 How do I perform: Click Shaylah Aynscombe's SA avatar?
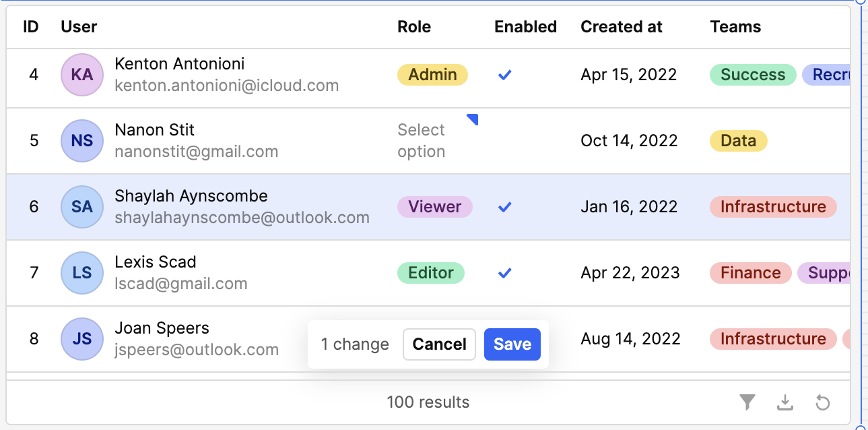pyautogui.click(x=82, y=207)
